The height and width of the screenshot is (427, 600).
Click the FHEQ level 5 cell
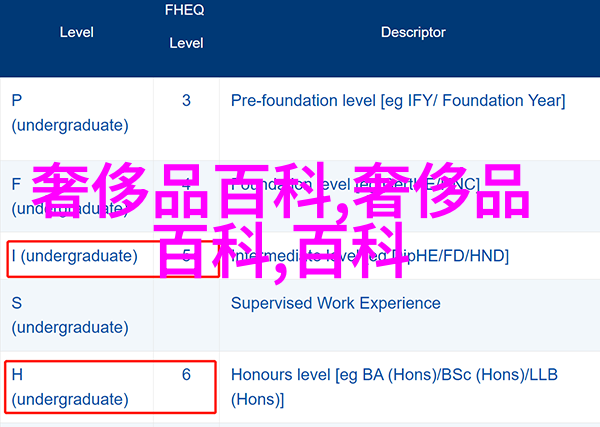pos(186,256)
